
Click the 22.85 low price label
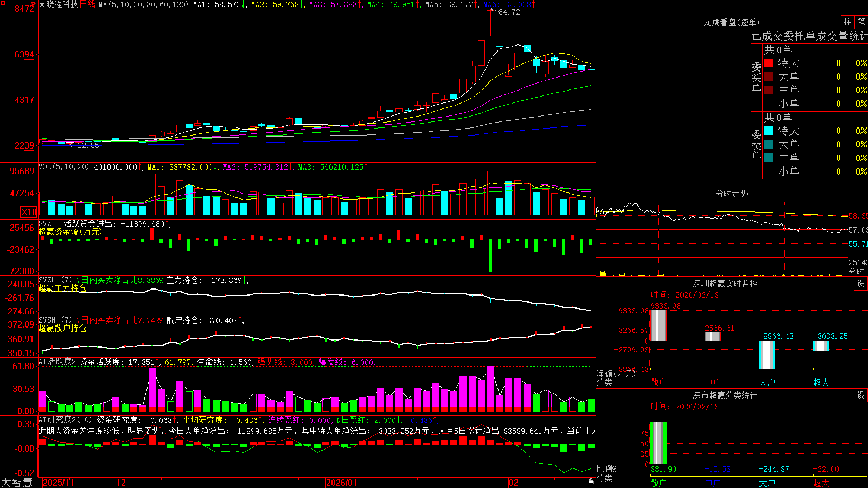coord(88,145)
